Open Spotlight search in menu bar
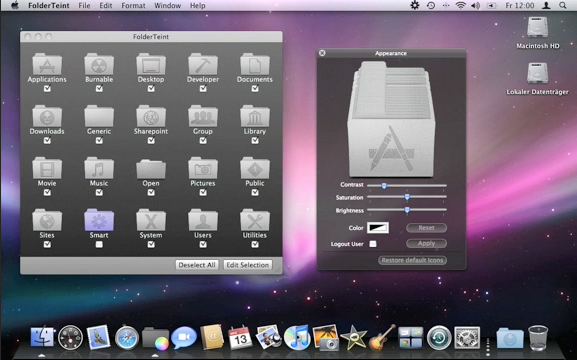This screenshot has height=360, width=577. [x=563, y=6]
